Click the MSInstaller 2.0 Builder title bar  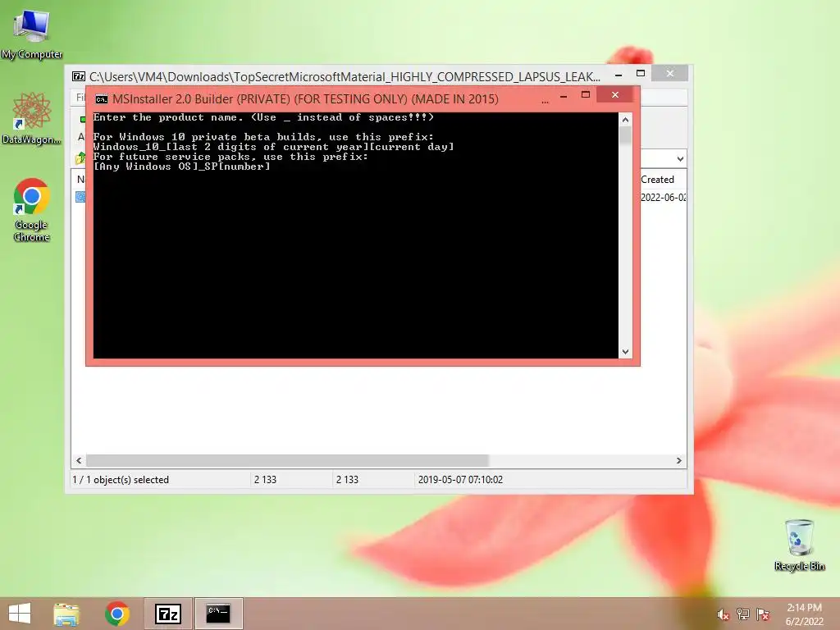[305, 99]
